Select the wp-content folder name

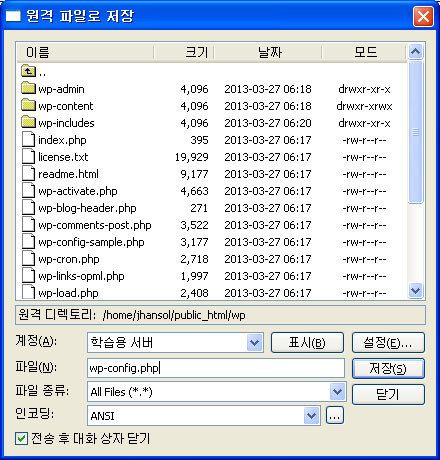(x=66, y=106)
